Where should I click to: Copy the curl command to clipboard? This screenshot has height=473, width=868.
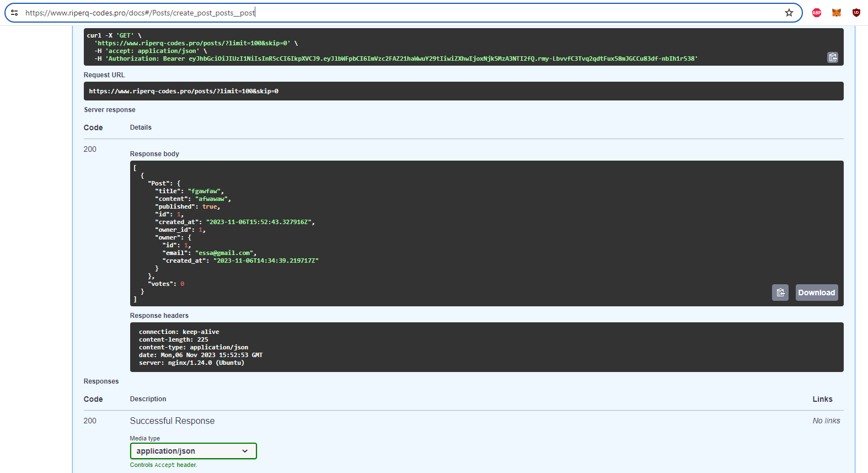click(x=833, y=57)
